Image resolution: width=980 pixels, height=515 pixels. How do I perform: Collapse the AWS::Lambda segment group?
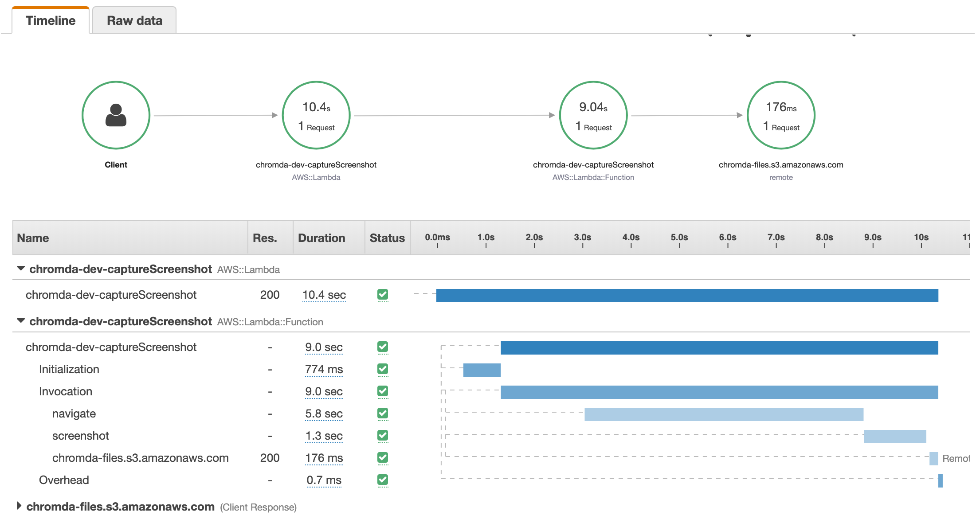tap(20, 269)
